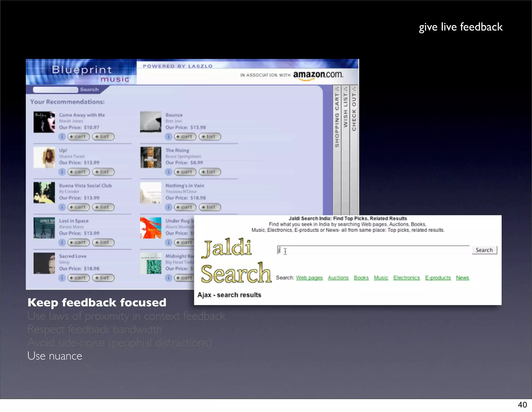Screen dimensions: 532x412
Task: Add Midnight Radio to cart
Action: pyautogui.click(x=184, y=278)
